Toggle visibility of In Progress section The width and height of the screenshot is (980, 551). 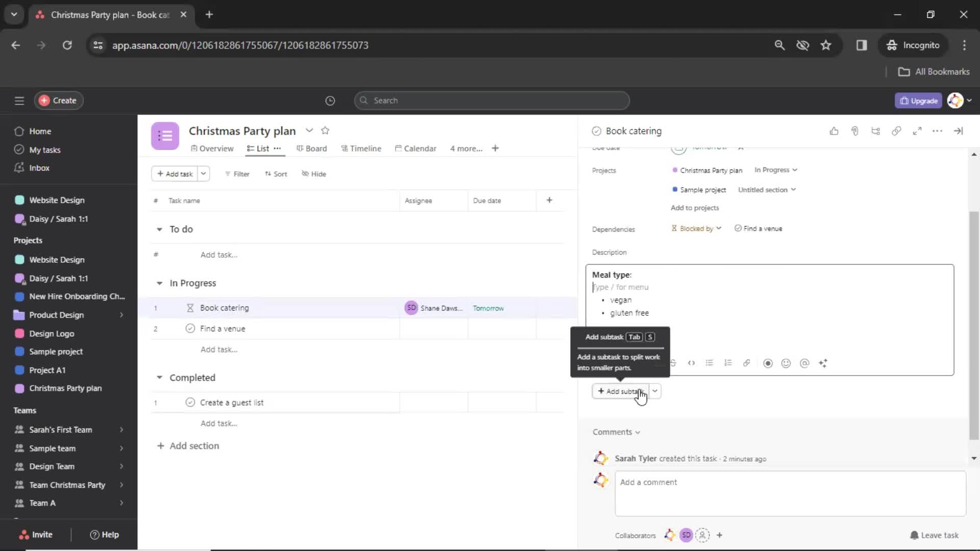click(x=159, y=283)
